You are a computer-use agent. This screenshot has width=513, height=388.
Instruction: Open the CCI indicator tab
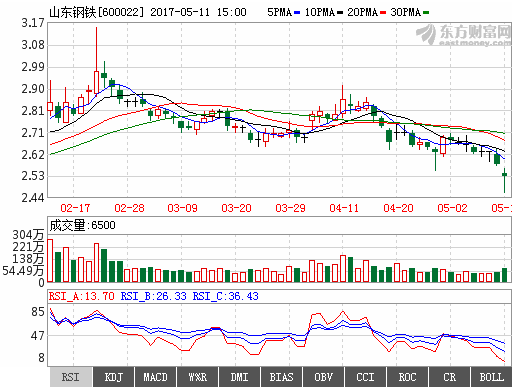(x=365, y=377)
